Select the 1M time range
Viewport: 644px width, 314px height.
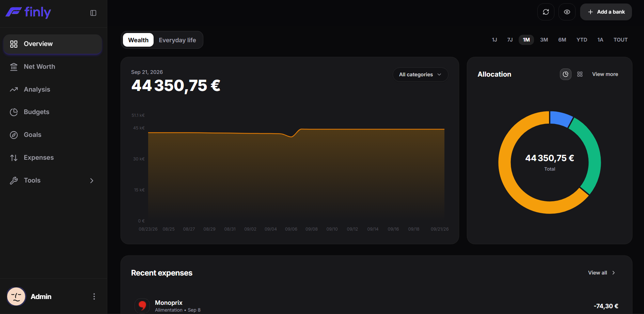tap(526, 40)
